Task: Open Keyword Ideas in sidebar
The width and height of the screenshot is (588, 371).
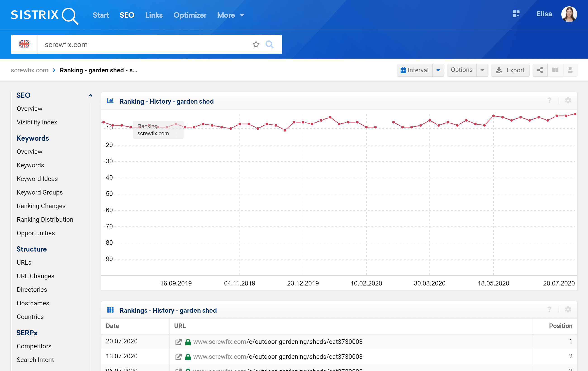Action: pyautogui.click(x=37, y=179)
